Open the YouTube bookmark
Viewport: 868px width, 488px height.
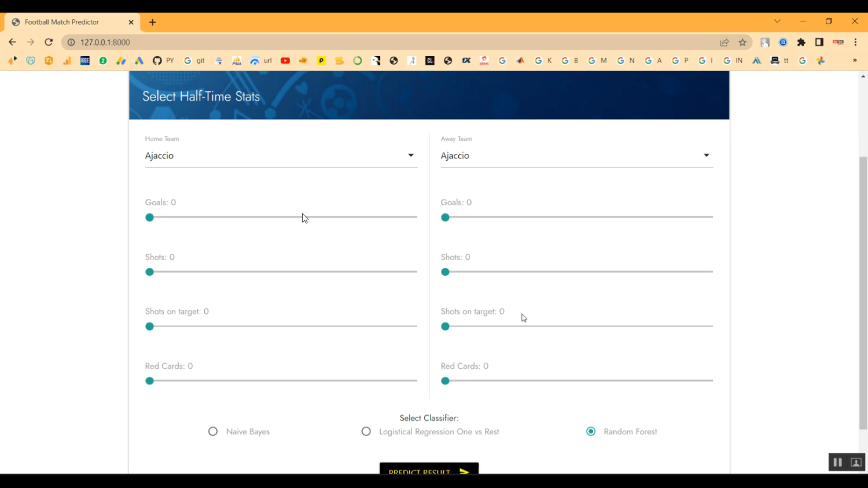tap(285, 61)
